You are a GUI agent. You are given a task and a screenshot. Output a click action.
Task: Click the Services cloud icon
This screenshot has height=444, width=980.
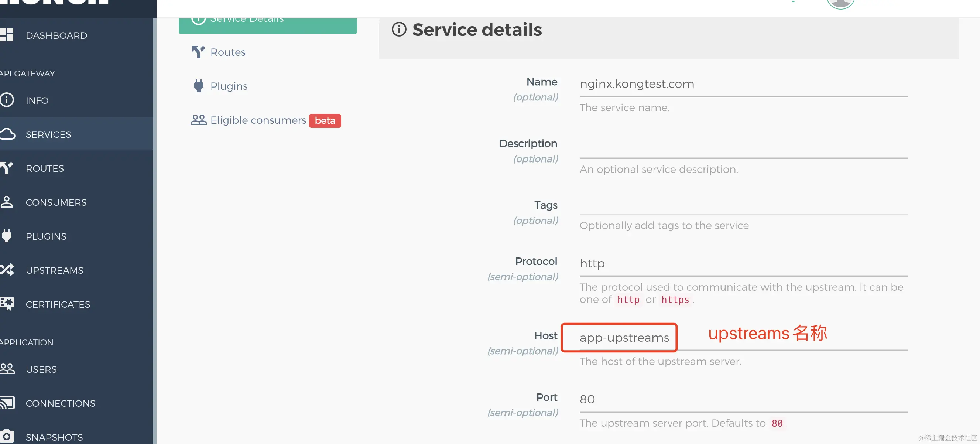tap(7, 134)
